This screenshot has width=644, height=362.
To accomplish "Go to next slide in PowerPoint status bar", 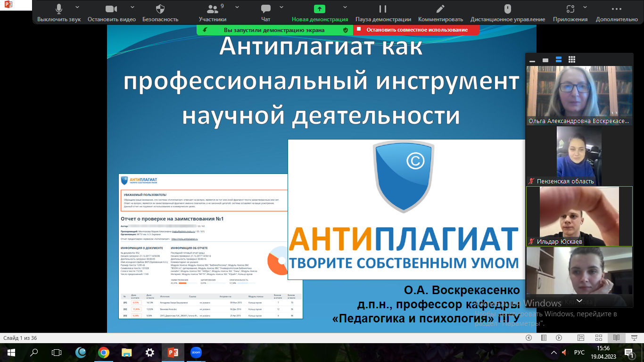I will [x=559, y=337].
